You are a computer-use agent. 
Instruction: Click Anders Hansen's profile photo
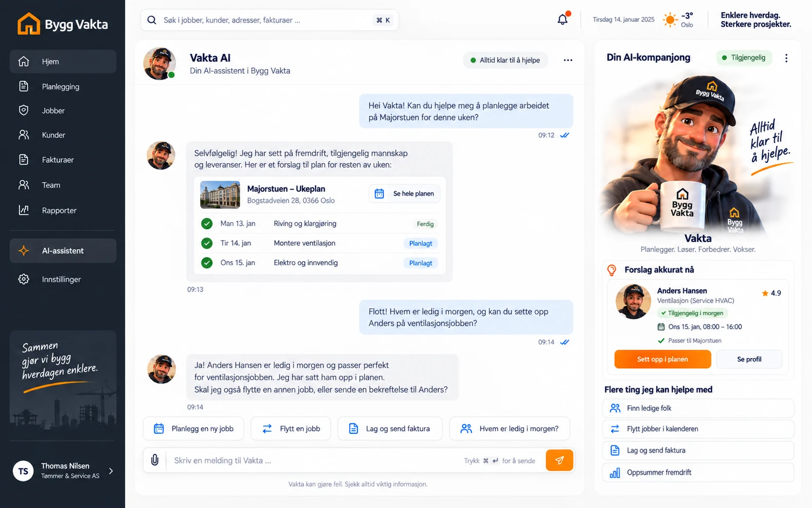(x=633, y=302)
